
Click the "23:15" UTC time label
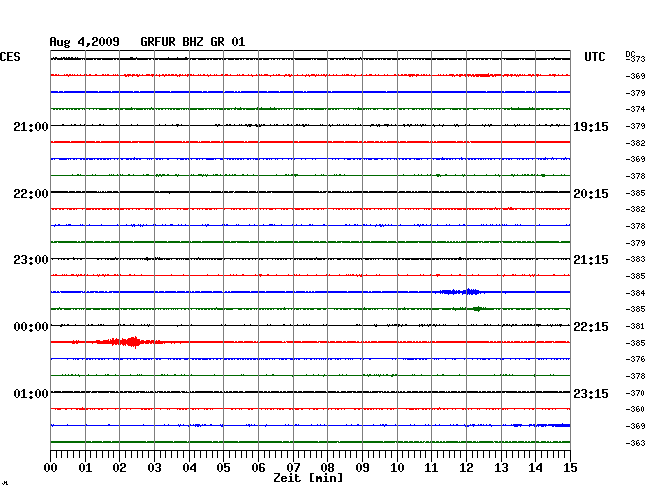591,393
